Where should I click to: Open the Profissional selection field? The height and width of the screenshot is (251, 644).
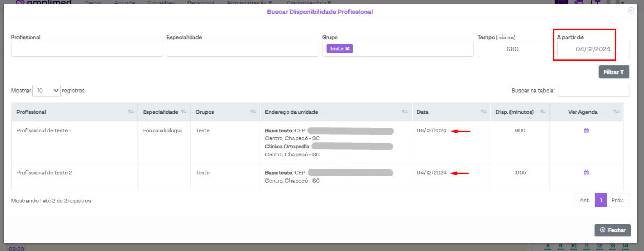pos(87,49)
